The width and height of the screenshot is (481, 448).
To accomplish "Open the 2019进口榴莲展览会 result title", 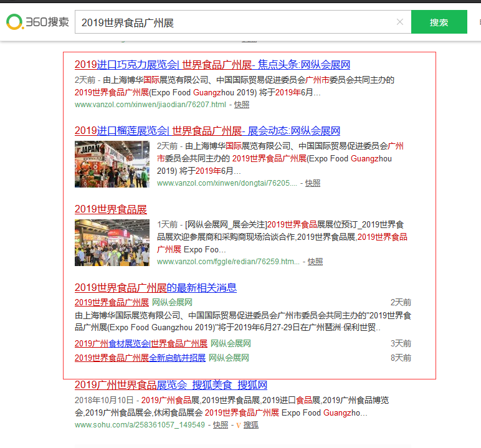I will [x=207, y=131].
